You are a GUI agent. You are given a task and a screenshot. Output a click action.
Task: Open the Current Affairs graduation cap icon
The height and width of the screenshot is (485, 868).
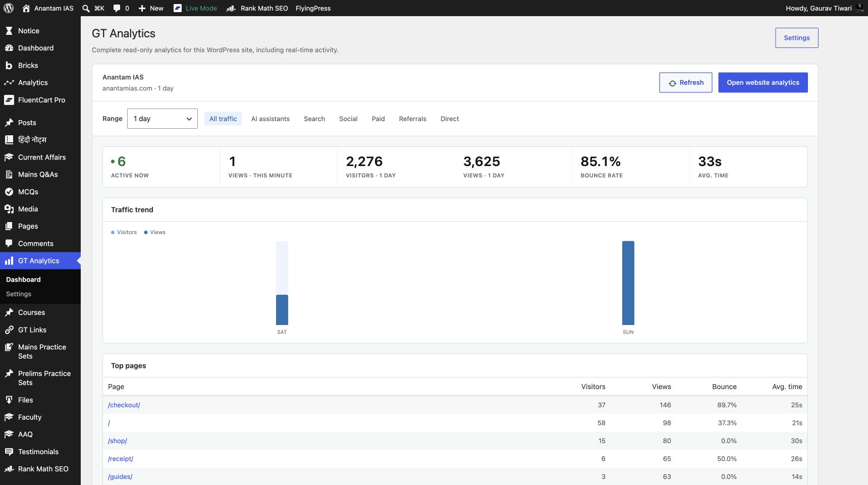[9, 157]
